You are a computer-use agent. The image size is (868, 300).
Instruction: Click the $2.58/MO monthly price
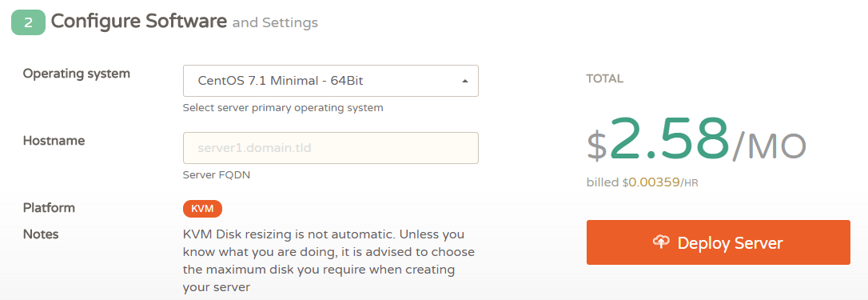[x=696, y=140]
